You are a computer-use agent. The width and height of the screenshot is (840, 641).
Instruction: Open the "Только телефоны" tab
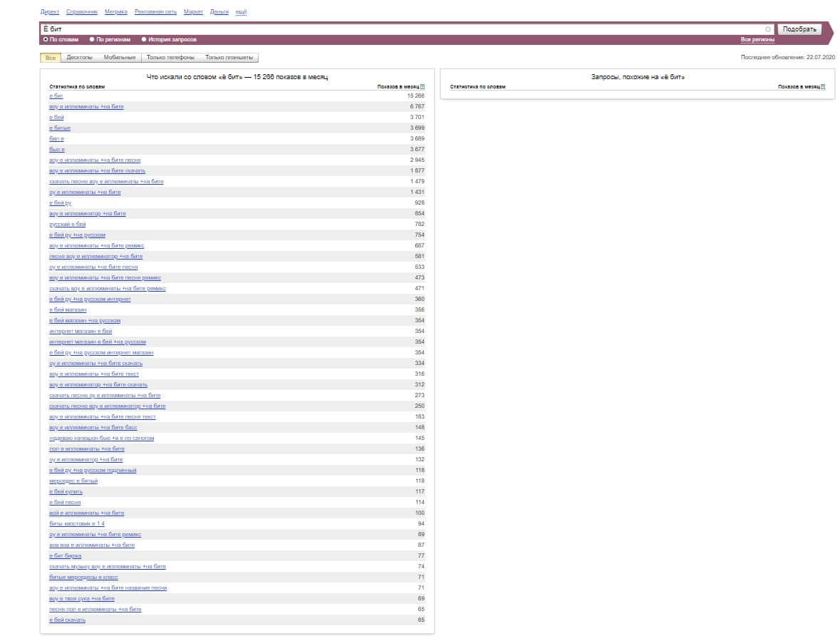(x=170, y=58)
